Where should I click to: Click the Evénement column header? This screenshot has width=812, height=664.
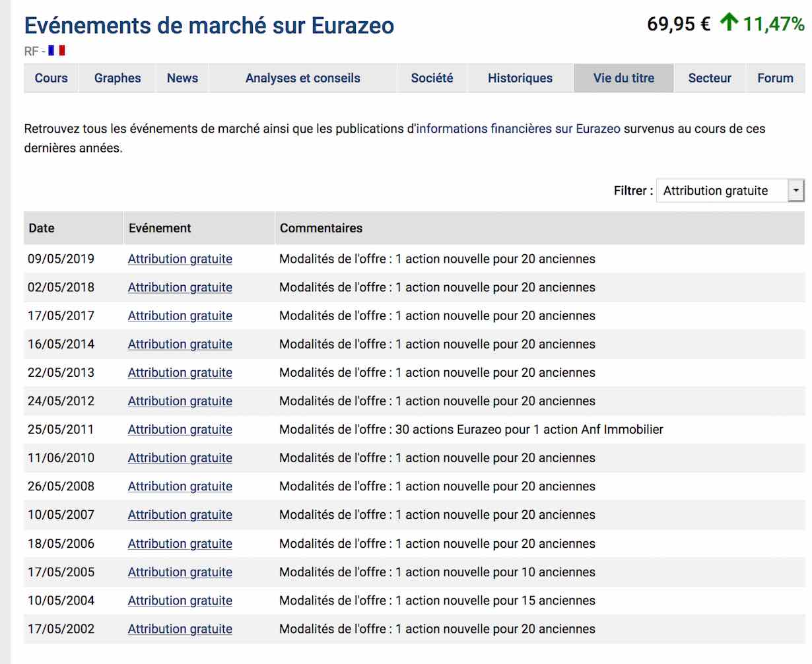click(x=199, y=228)
